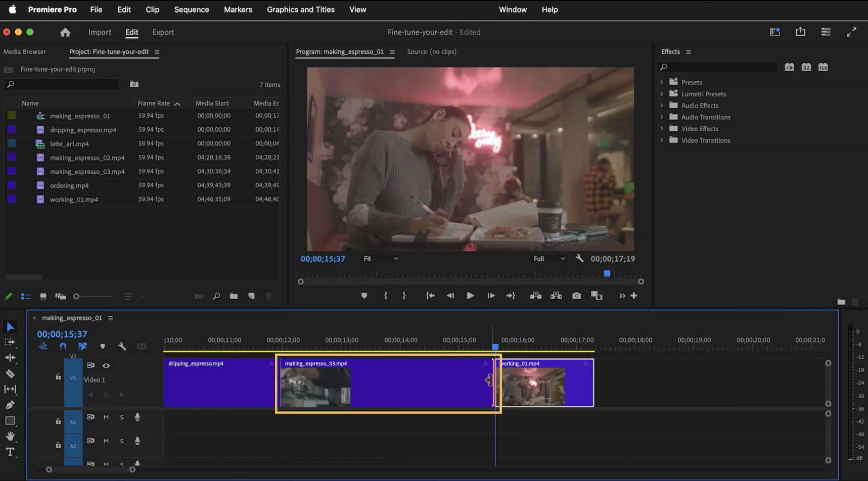
Task: Go to the Export workspace
Action: tap(163, 32)
